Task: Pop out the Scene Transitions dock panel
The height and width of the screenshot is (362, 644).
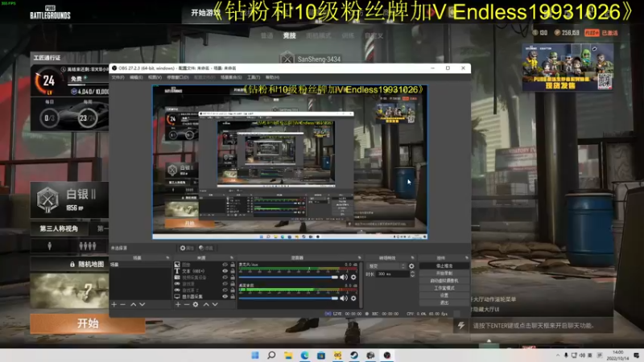Action: 413,257
